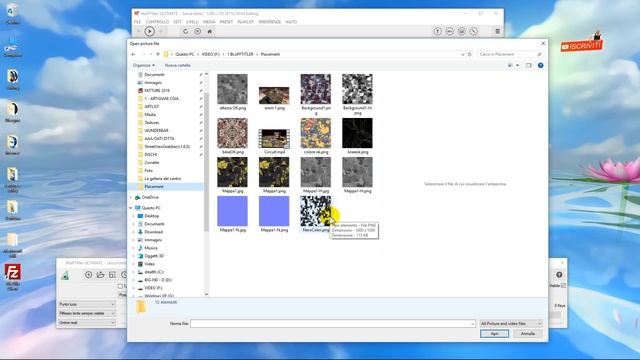Image resolution: width=640 pixels, height=360 pixels.
Task: Select Oggetti 3D in the navigation tree
Action: [154, 256]
